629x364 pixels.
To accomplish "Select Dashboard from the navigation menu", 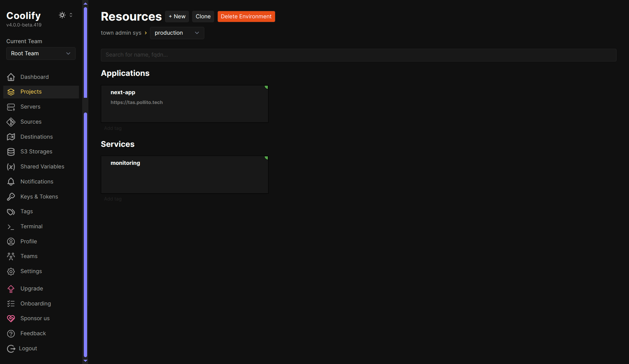I will 34,77.
